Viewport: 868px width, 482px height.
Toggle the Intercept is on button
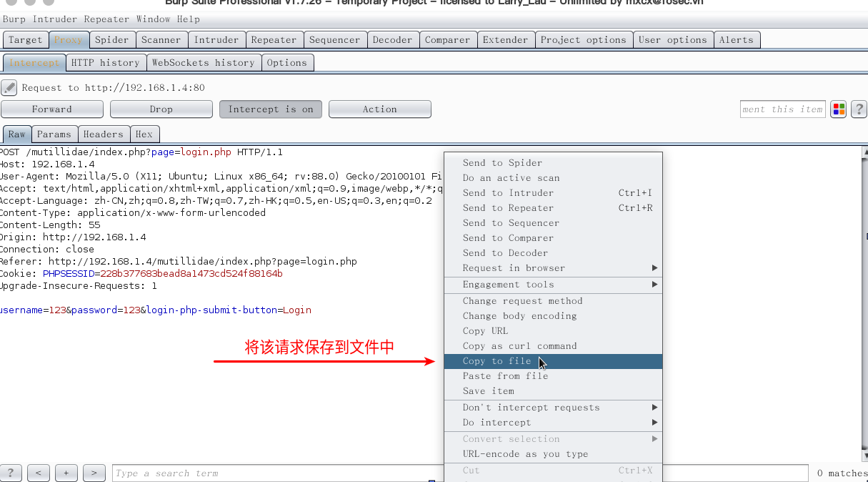point(271,109)
